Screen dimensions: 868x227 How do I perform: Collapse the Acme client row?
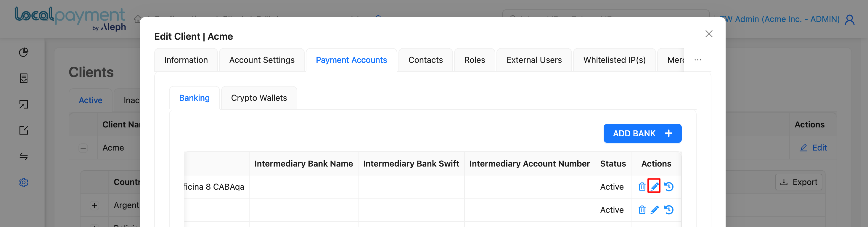(83, 148)
